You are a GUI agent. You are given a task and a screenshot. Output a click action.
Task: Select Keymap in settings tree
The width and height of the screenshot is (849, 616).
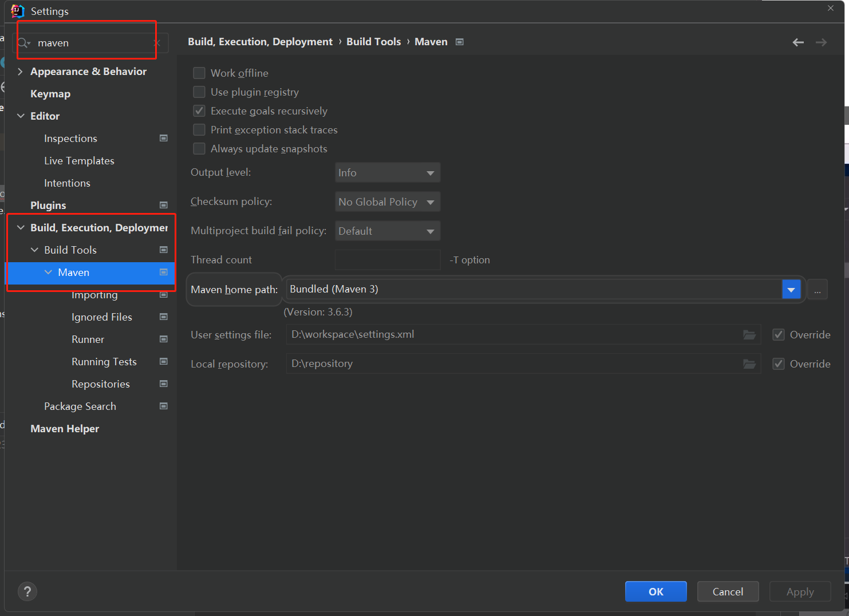(50, 94)
